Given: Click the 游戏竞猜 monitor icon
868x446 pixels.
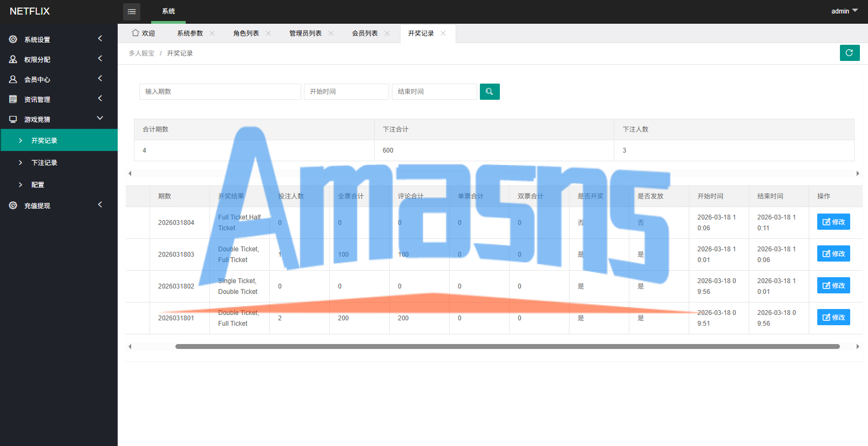Looking at the screenshot, I should click(x=13, y=119).
